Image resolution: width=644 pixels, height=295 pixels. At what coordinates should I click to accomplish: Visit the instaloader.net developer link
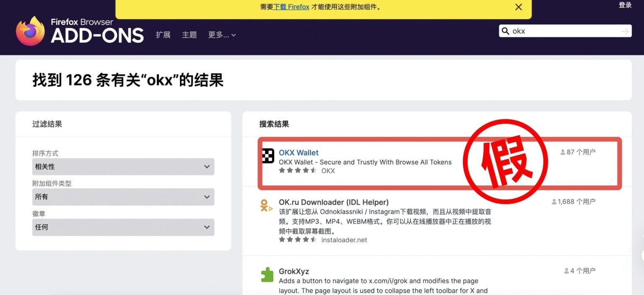tap(344, 240)
